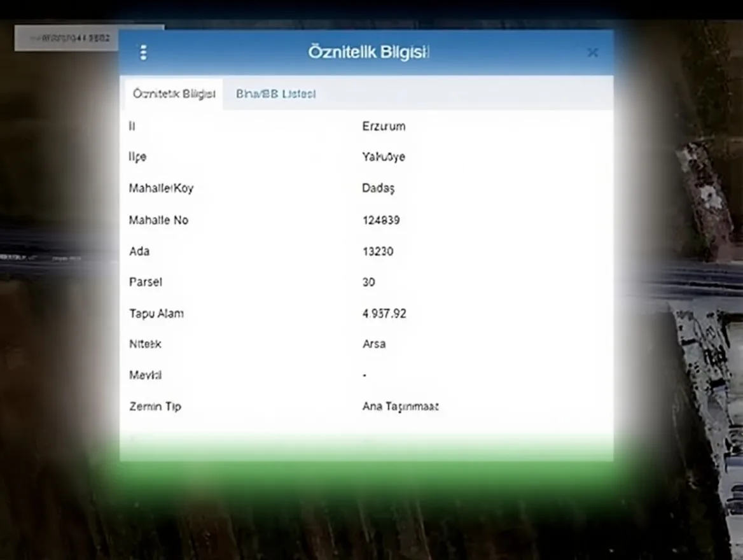The height and width of the screenshot is (560, 743).
Task: Click the Yakutiye district value
Action: coord(384,157)
